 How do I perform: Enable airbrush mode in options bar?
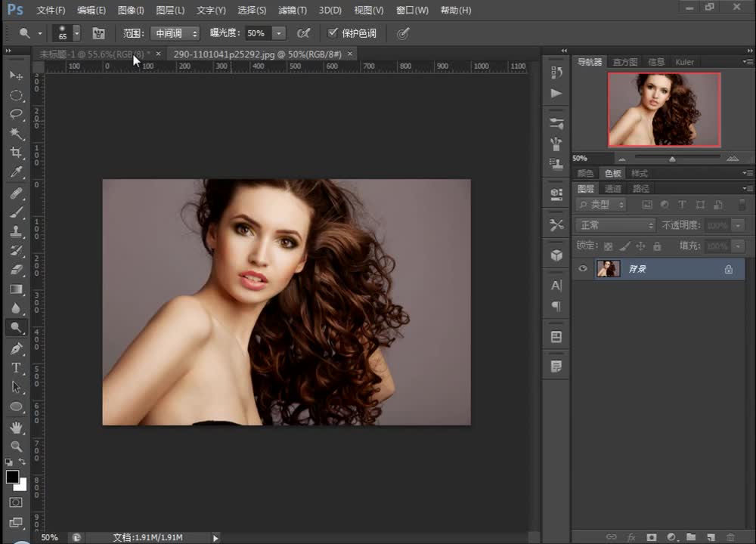[x=303, y=33]
